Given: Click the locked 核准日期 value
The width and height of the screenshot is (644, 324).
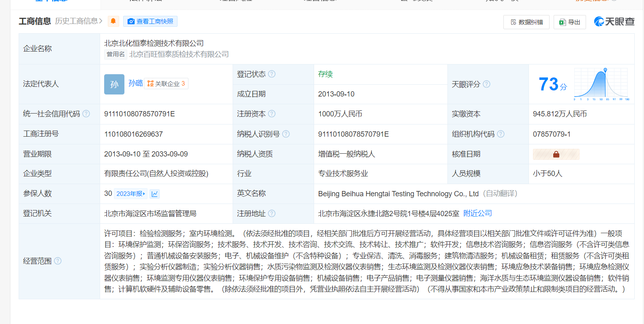Looking at the screenshot, I should tap(556, 154).
